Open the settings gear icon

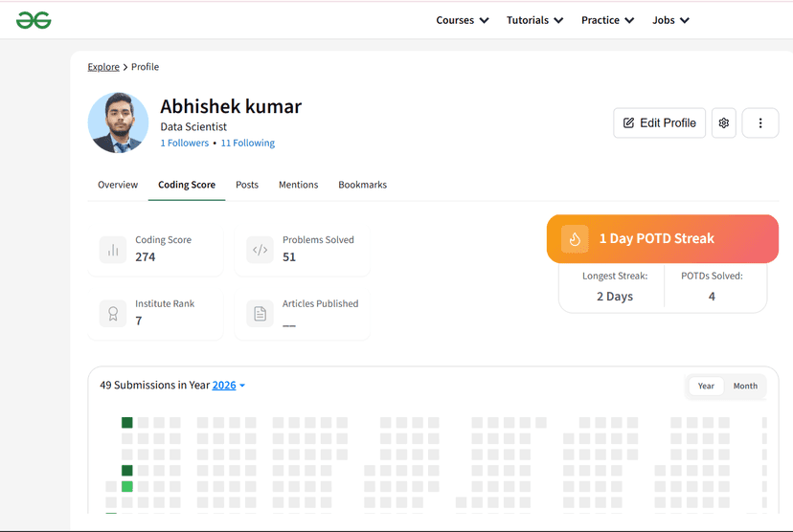[724, 123]
